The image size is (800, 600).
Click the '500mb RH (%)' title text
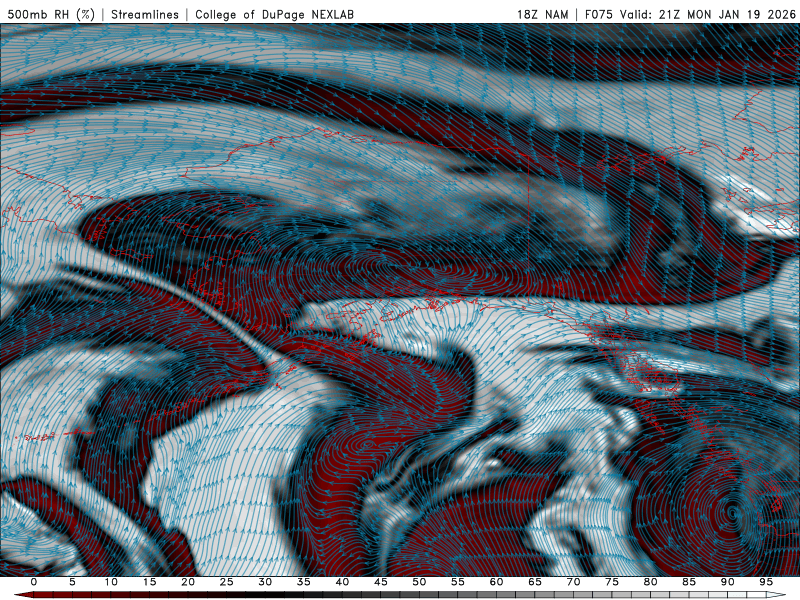(x=51, y=14)
